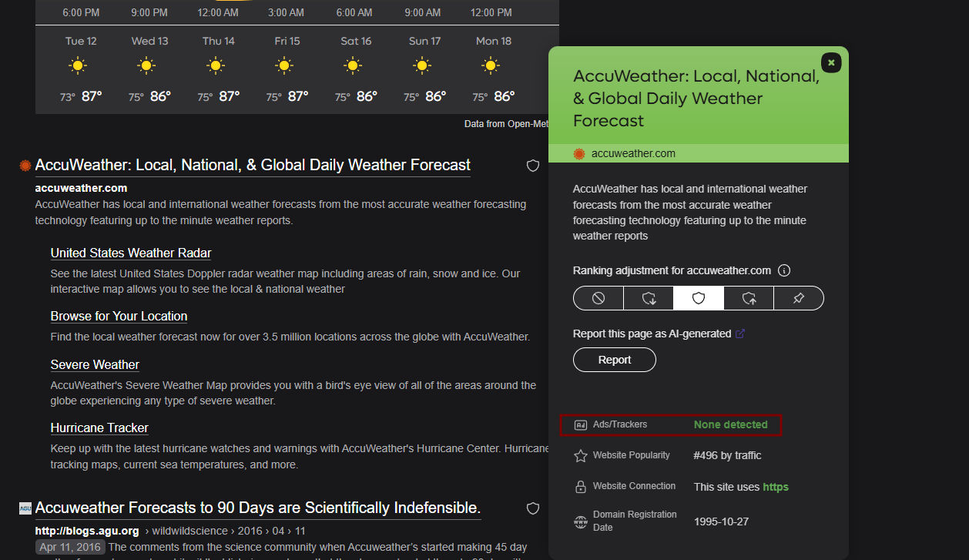Open the ranking adjustment info icon
This screenshot has height=560, width=969.
[x=784, y=270]
